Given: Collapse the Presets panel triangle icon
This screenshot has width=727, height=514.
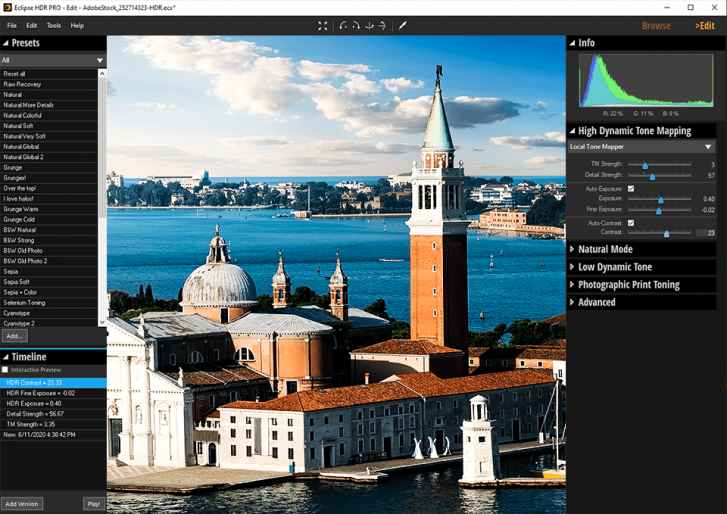Looking at the screenshot, I should pyautogui.click(x=6, y=43).
